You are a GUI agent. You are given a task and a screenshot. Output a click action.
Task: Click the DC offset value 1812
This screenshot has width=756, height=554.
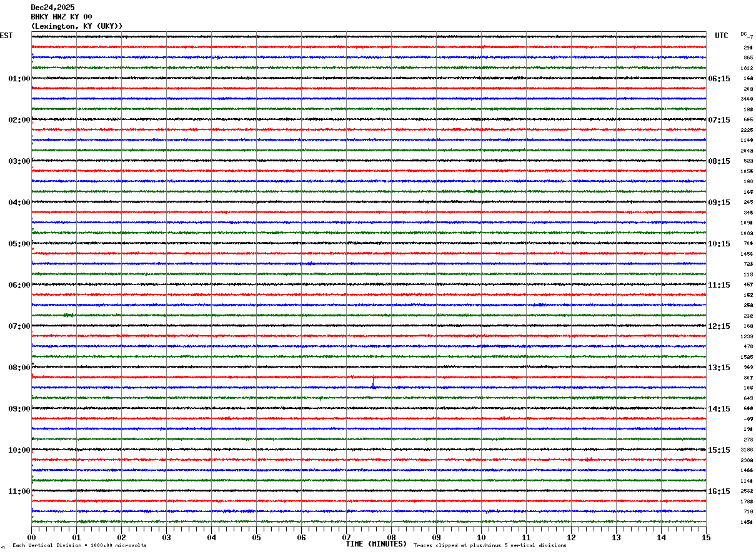tap(747, 68)
